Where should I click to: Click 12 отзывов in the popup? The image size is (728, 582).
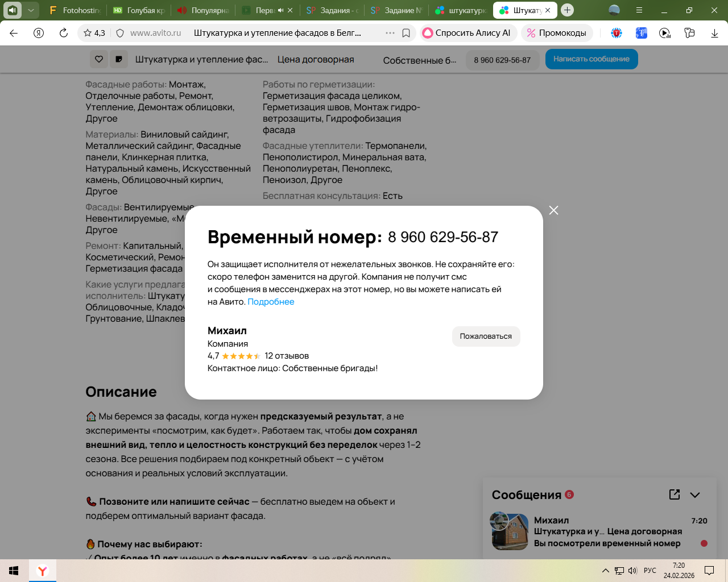tap(287, 356)
